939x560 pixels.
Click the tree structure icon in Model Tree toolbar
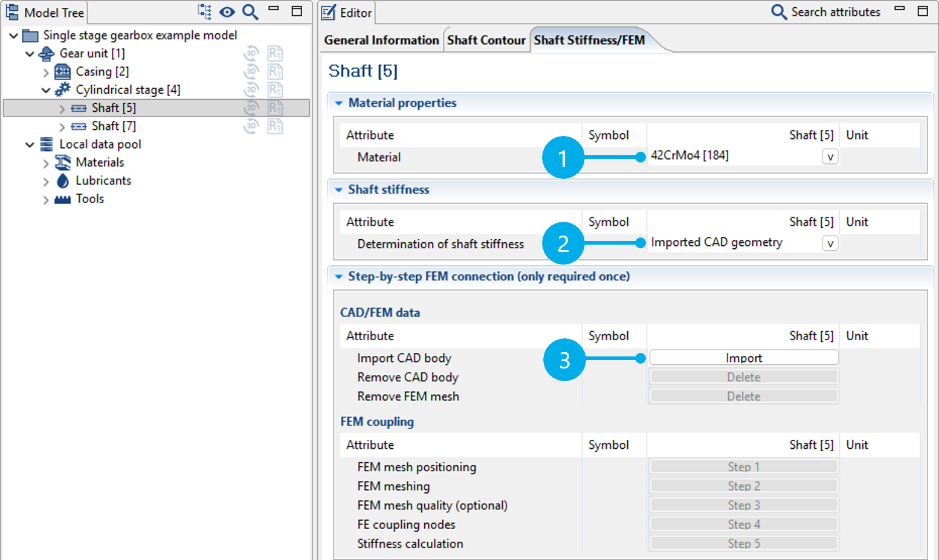(205, 11)
